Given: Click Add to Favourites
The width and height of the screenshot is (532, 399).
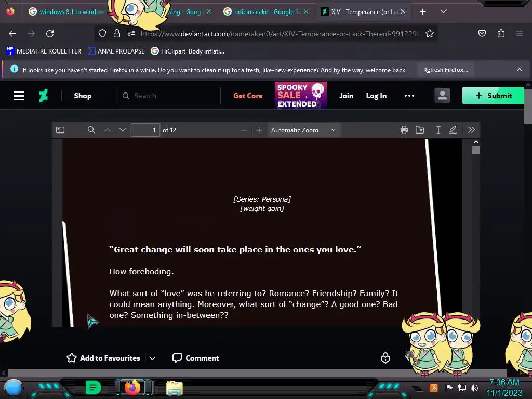Looking at the screenshot, I should tap(103, 358).
